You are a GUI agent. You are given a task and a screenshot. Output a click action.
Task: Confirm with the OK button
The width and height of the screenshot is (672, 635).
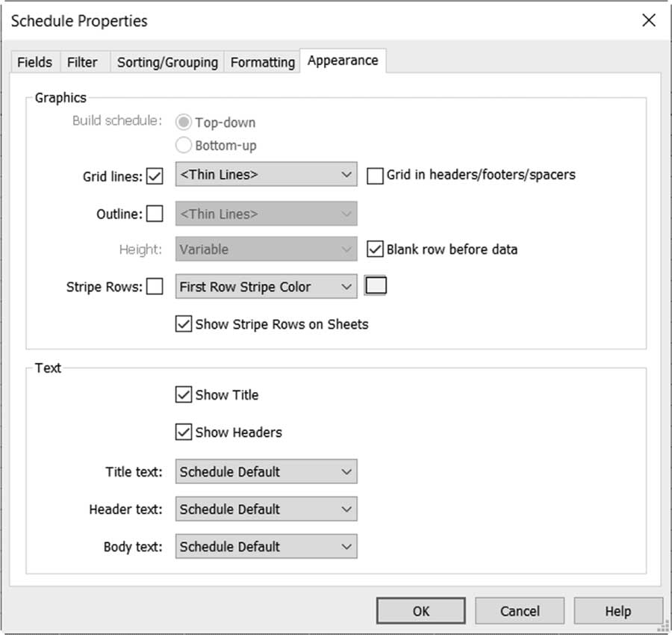[421, 610]
